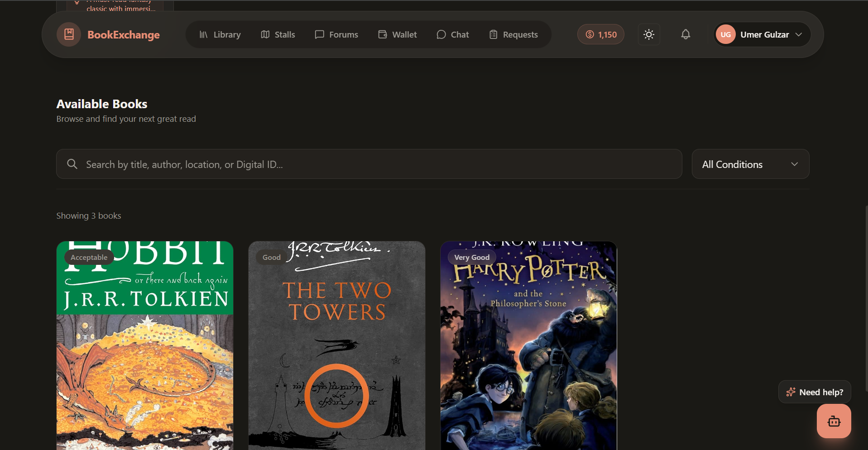Open the Library page
The image size is (868, 450).
pos(220,34)
